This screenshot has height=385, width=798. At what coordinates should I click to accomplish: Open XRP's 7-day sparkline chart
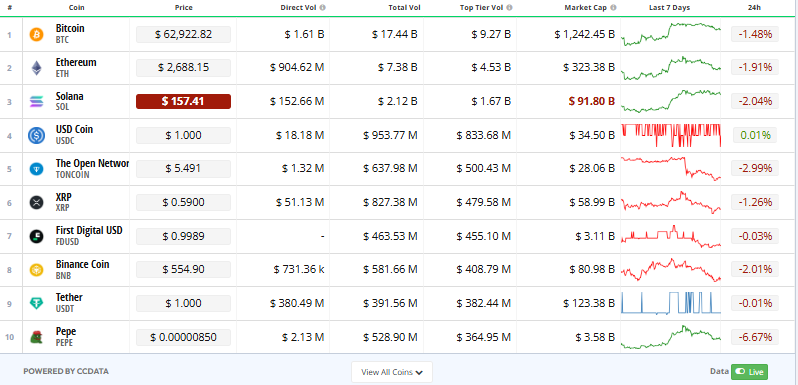tap(671, 202)
